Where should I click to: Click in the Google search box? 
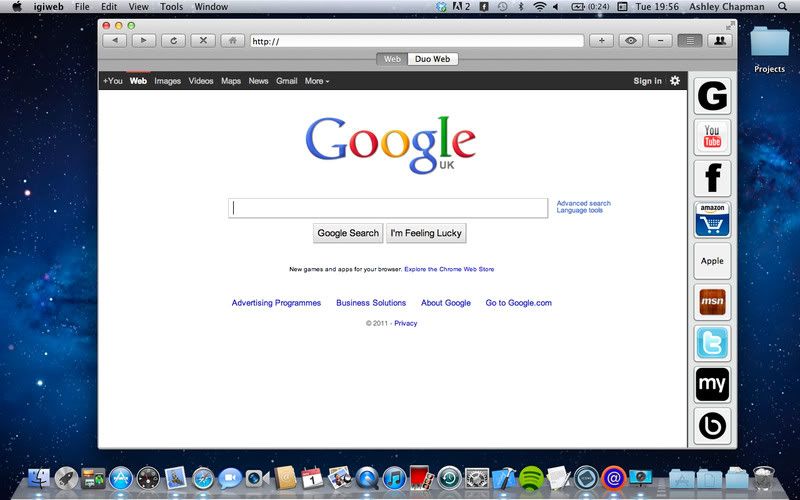pos(388,208)
